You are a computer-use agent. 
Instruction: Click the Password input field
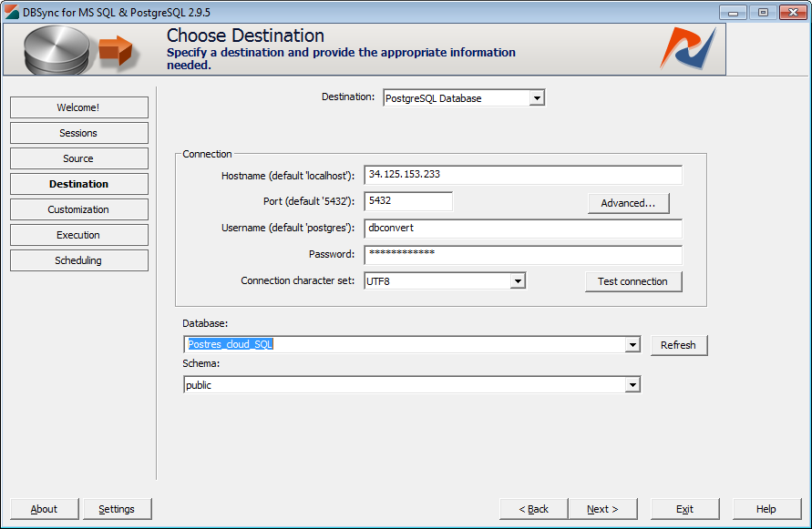(523, 255)
